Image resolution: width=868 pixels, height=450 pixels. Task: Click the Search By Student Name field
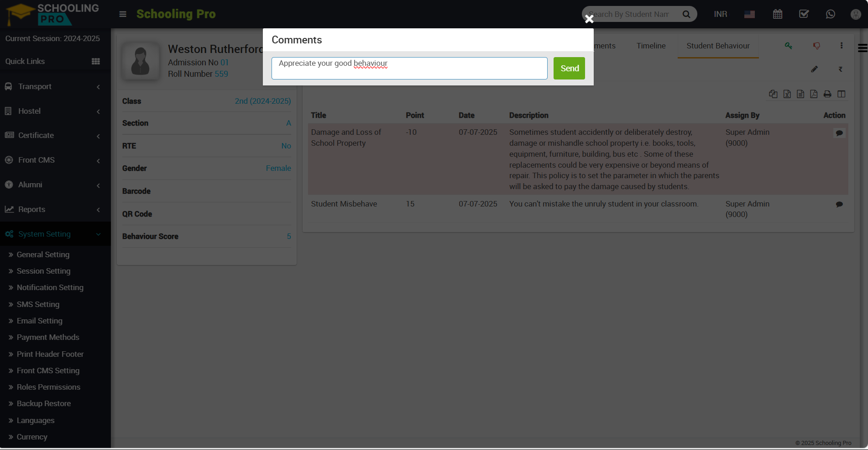point(630,14)
